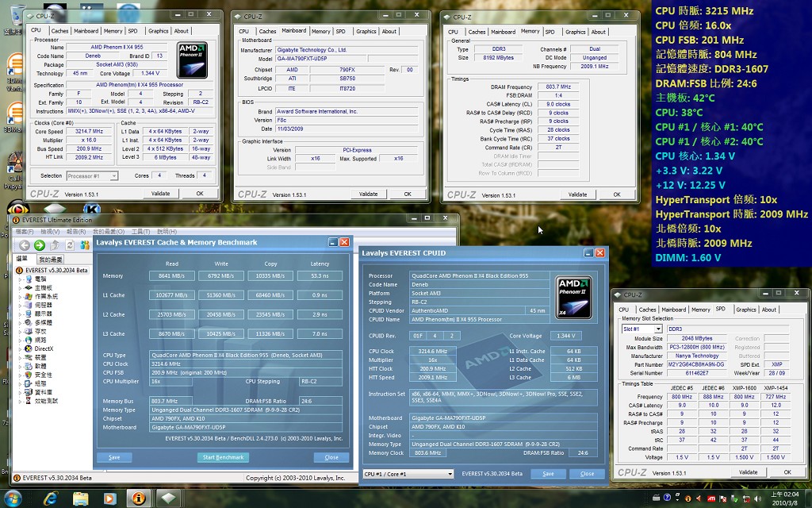
Task: Switch to SPD tab in CPU-Z Memory window
Action: click(550, 32)
